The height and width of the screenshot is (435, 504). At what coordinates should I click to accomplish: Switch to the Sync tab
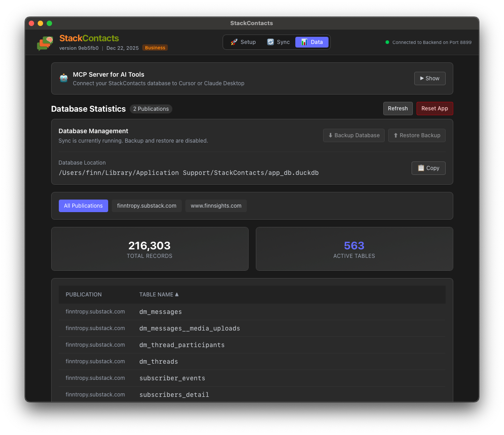pyautogui.click(x=278, y=42)
